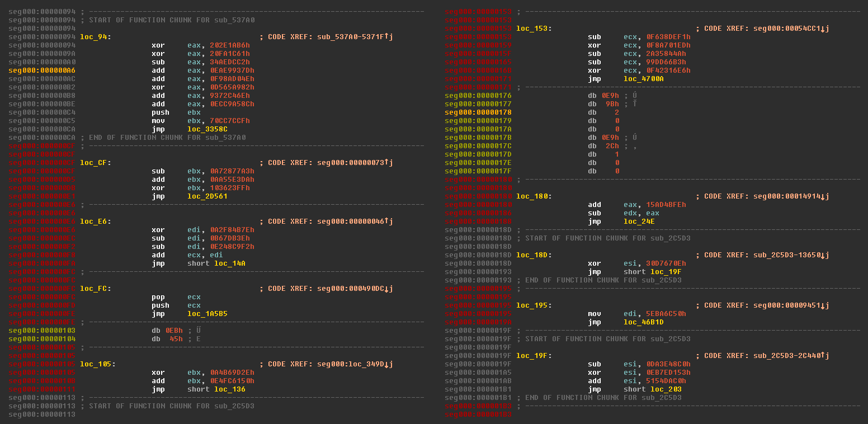This screenshot has height=424, width=868.
Task: Follow xref sub_2C5D3-13650
Action: coord(791,255)
